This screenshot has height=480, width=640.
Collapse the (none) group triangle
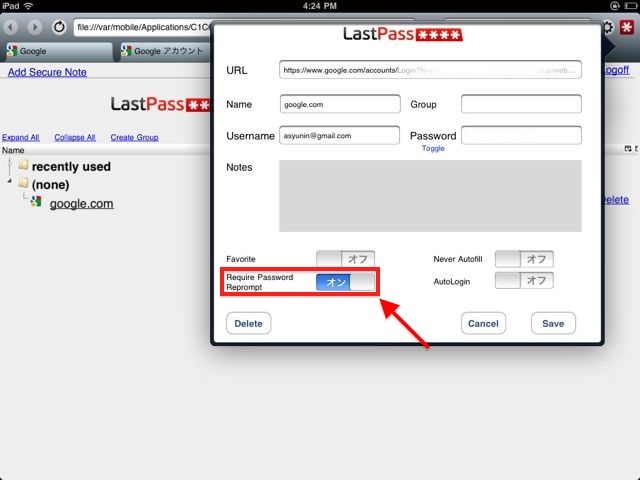click(x=9, y=180)
